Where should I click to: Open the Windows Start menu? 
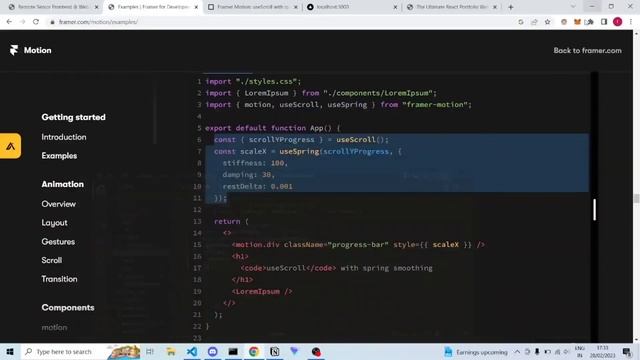(x=10, y=351)
